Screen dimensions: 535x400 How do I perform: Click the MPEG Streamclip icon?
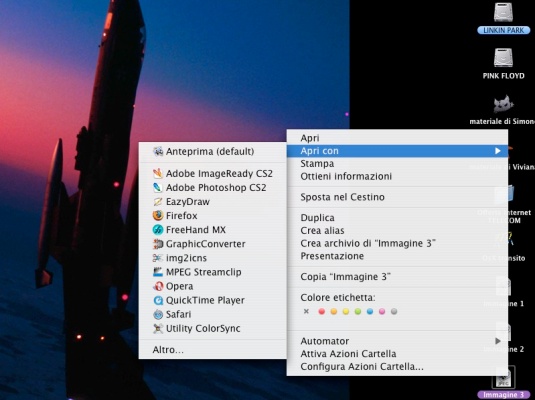[x=158, y=272]
